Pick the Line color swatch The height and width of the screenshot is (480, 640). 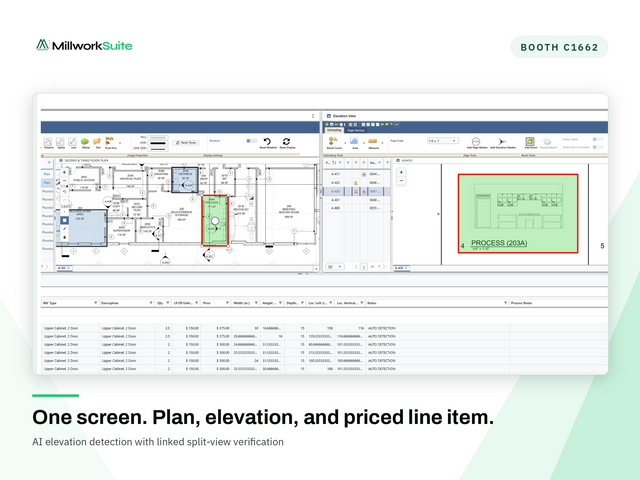click(x=158, y=143)
